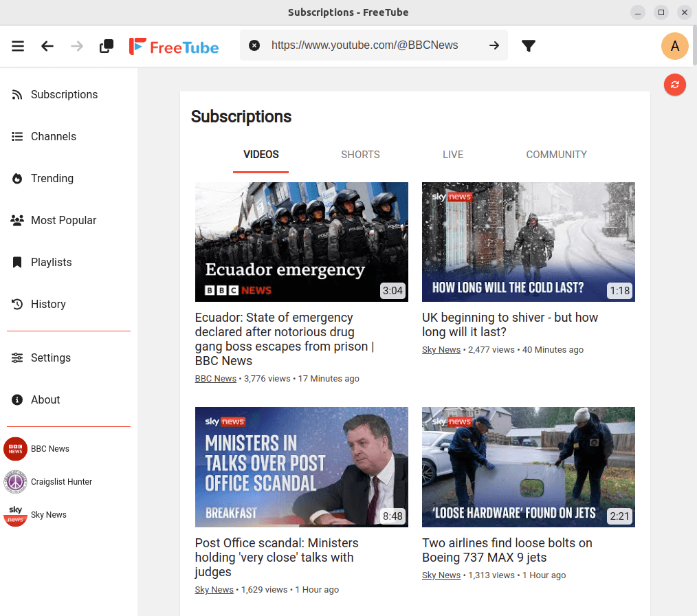Select the Sky News sidebar channel name
The width and height of the screenshot is (697, 616).
48,515
